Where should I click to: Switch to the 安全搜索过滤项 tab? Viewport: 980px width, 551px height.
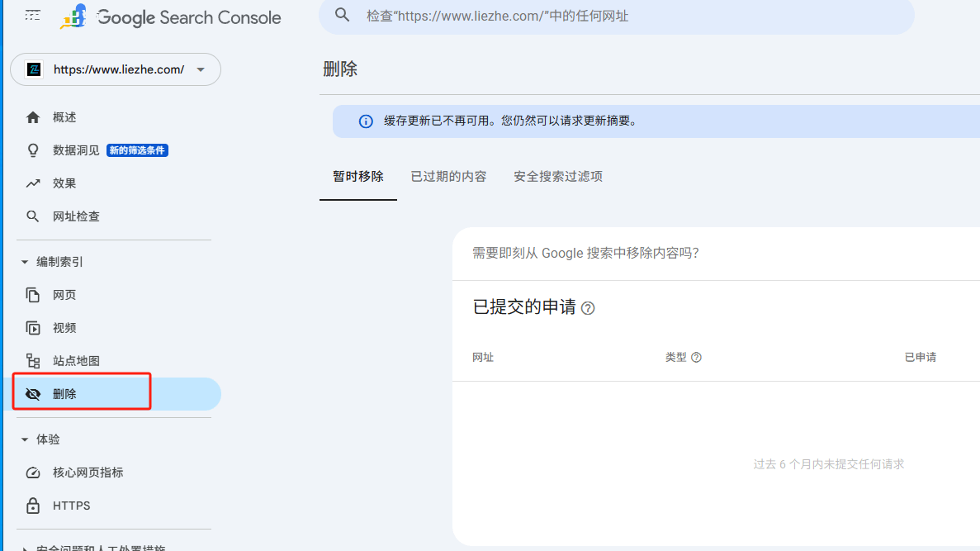click(558, 177)
